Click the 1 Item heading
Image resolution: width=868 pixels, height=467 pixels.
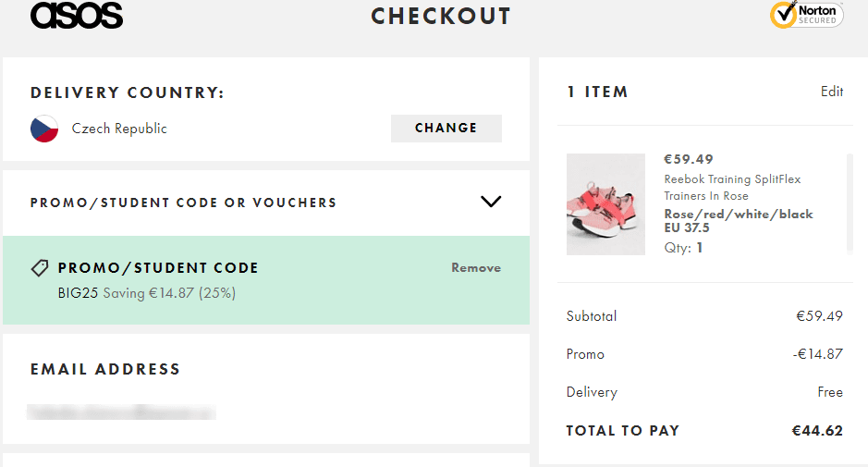pyautogui.click(x=597, y=92)
